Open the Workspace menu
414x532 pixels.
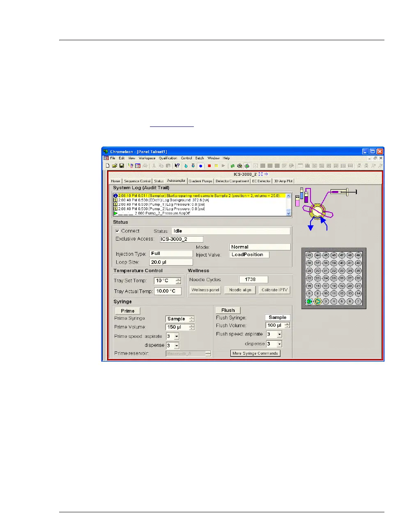pos(147,158)
